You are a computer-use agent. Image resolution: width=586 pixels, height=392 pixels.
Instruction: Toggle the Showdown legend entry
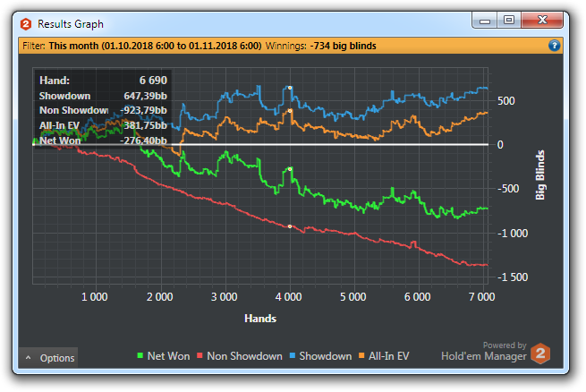[320, 355]
